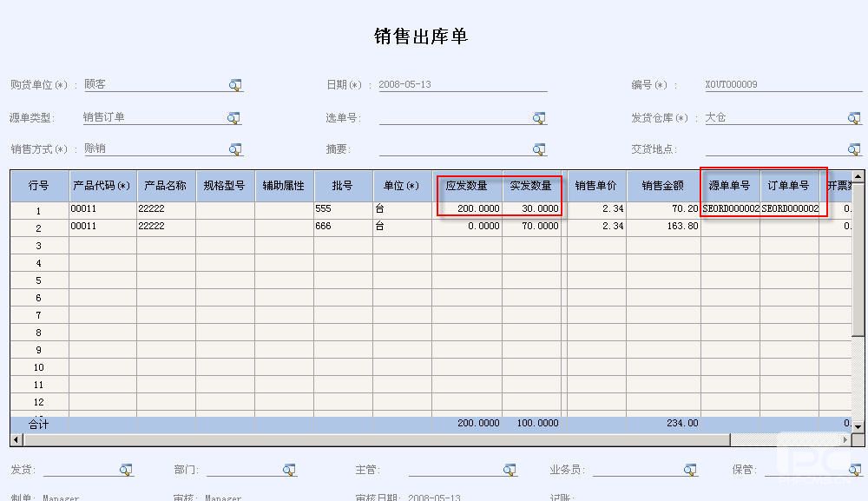This screenshot has height=501, width=868.
Task: Open the 销售方式 lookup icon
Action: (x=235, y=149)
